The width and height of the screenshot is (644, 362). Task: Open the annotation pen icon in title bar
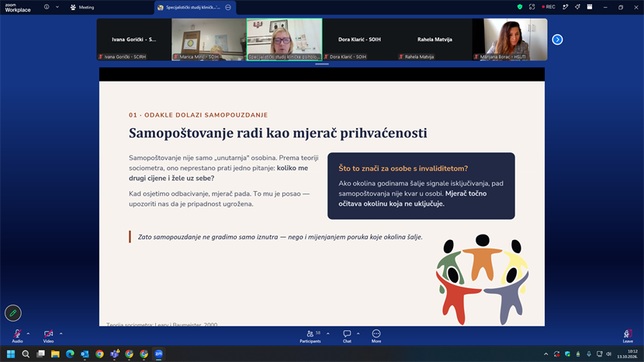(566, 6)
